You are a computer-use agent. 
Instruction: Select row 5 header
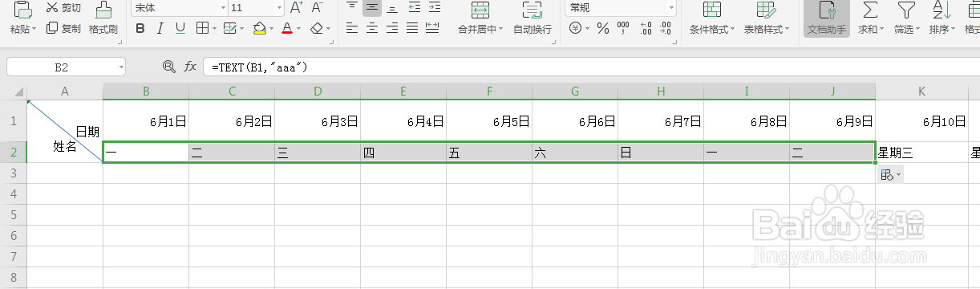click(x=13, y=214)
